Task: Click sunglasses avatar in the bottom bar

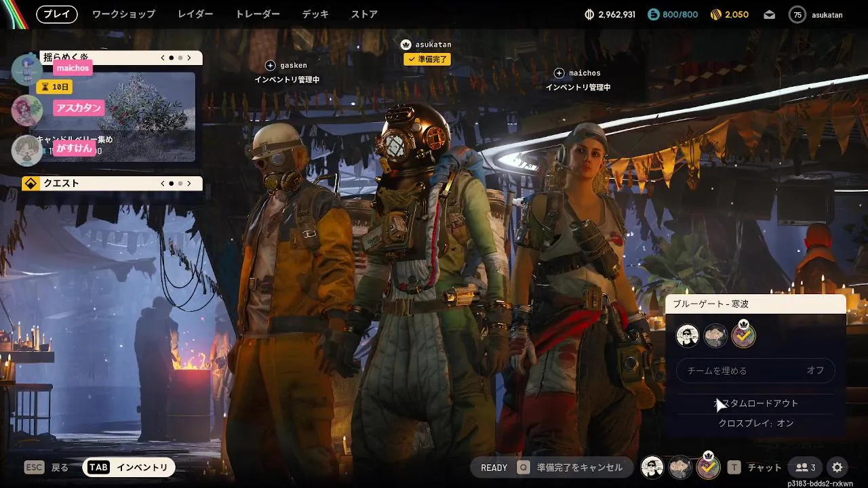Action: (652, 467)
